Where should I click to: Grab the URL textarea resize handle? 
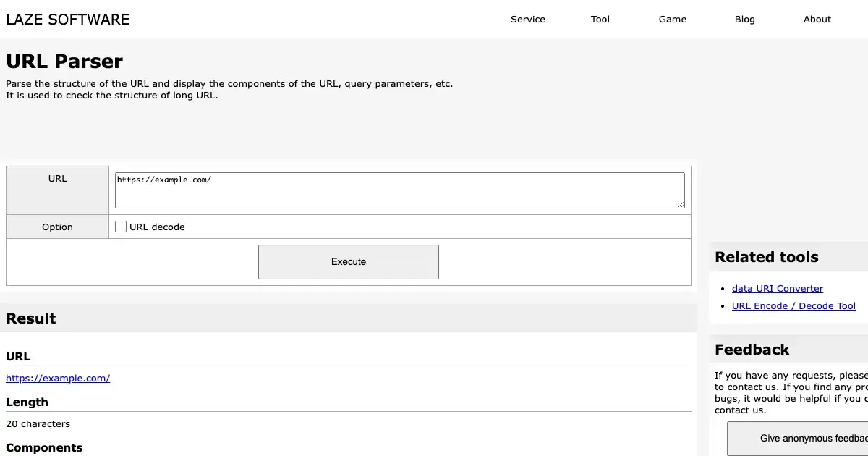(x=681, y=205)
